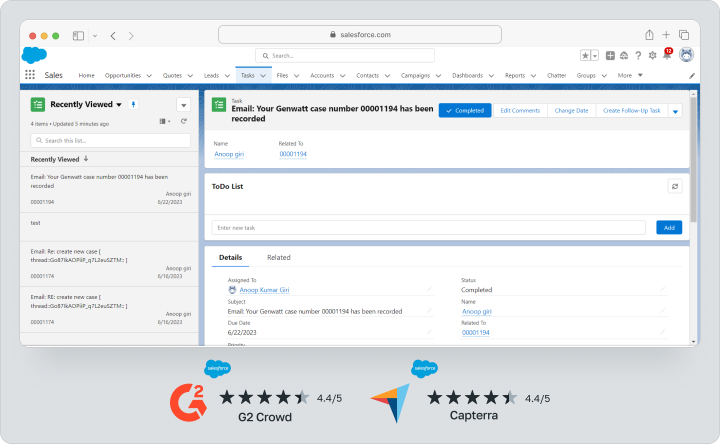Click the Salesforce cloud logo in header

tap(34, 55)
